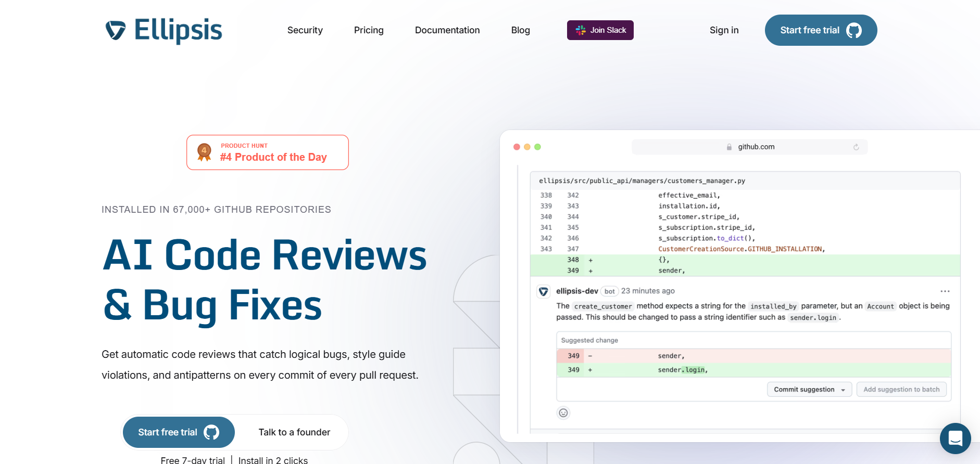Click the Product Hunt medal icon
Image resolution: width=980 pixels, height=464 pixels.
tap(204, 152)
